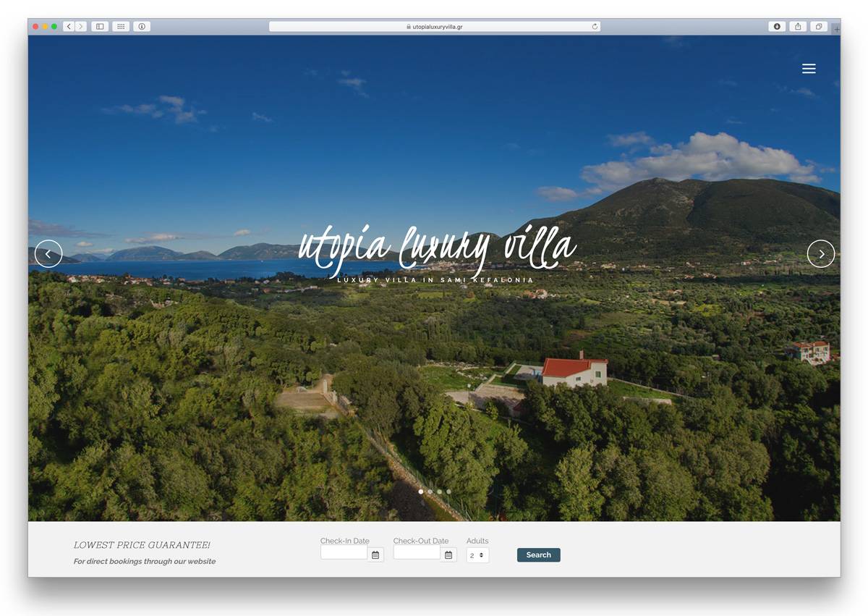
Task: Select the second slide indicator dot
Action: 430,491
